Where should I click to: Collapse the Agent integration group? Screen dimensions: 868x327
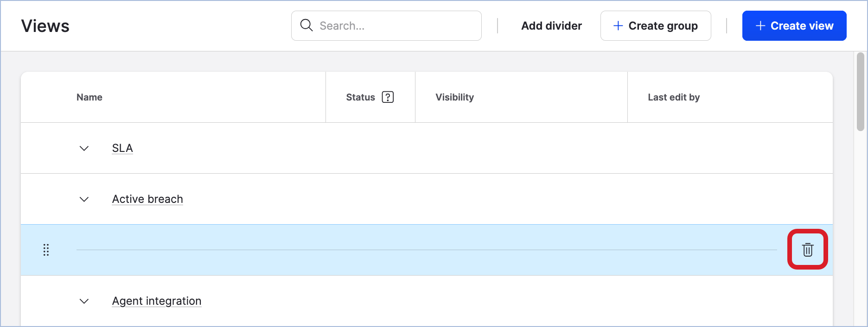click(84, 301)
